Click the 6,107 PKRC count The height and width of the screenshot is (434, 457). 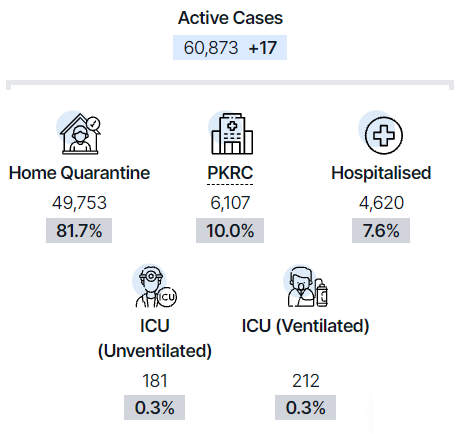click(230, 203)
